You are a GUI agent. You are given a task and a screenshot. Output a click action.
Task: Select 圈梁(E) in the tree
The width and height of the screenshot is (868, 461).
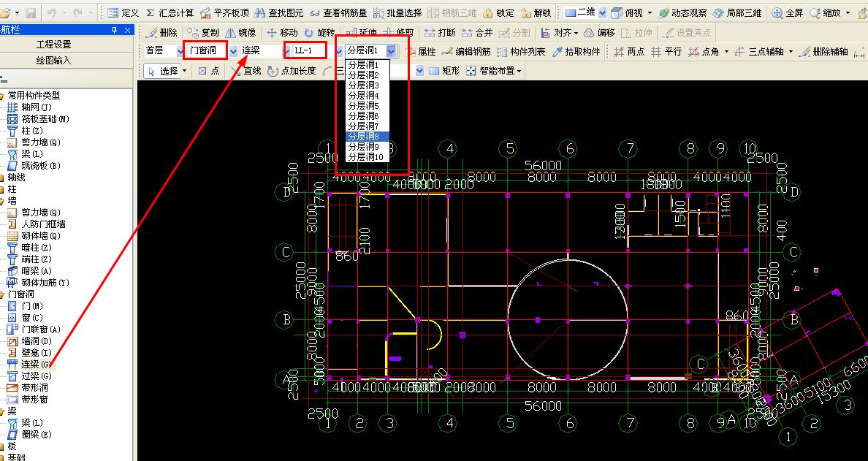(x=29, y=435)
